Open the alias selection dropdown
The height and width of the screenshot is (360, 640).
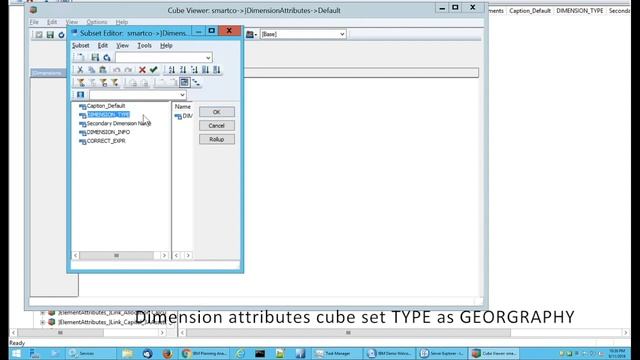click(x=182, y=95)
